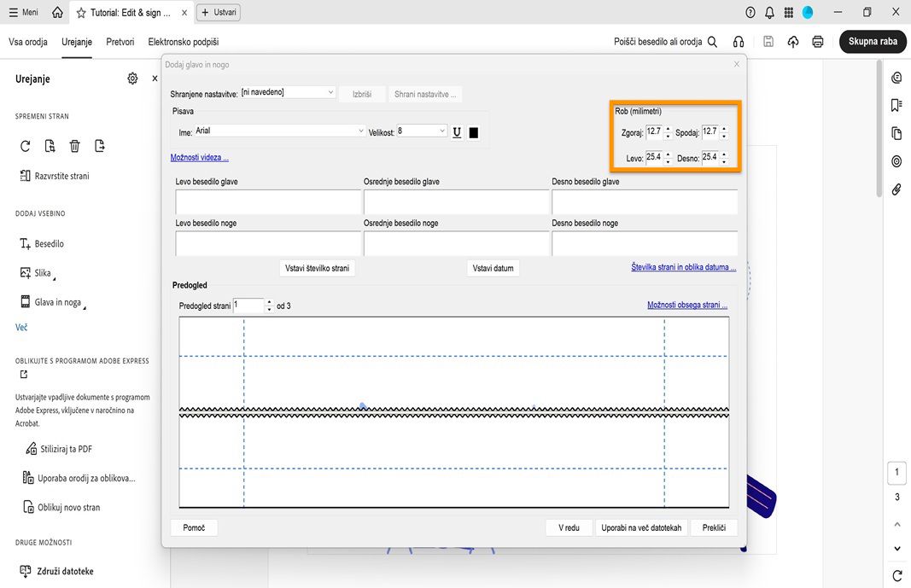
Task: Select Stiliziraj ta PDF
Action: (59, 449)
